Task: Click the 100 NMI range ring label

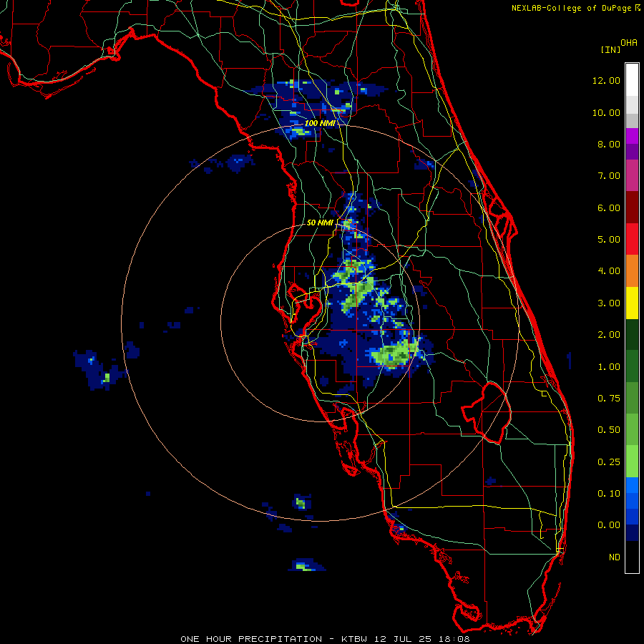Action: coord(320,123)
